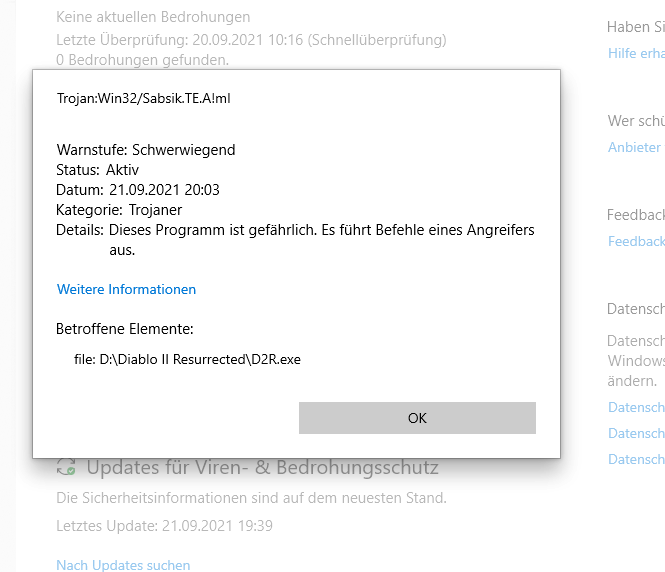This screenshot has height=572, width=665.
Task: Click the OK button in the threat dialog
Action: coord(417,418)
